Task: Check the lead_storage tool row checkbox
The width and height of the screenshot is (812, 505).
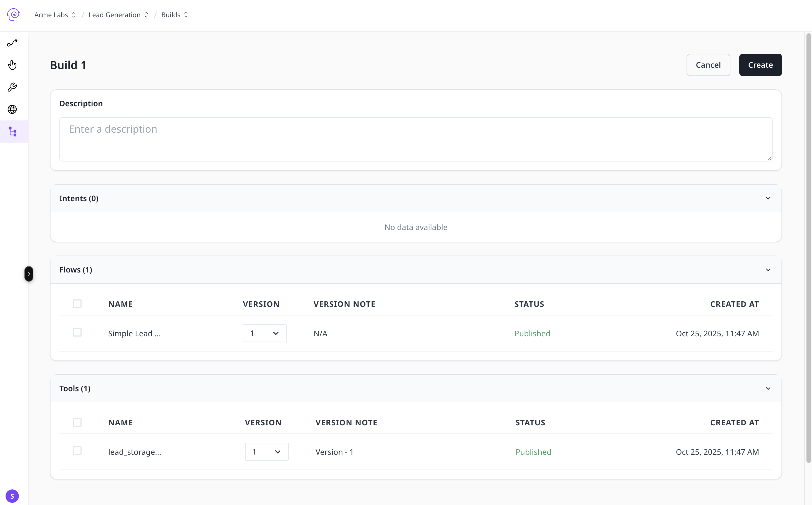Action: (77, 451)
